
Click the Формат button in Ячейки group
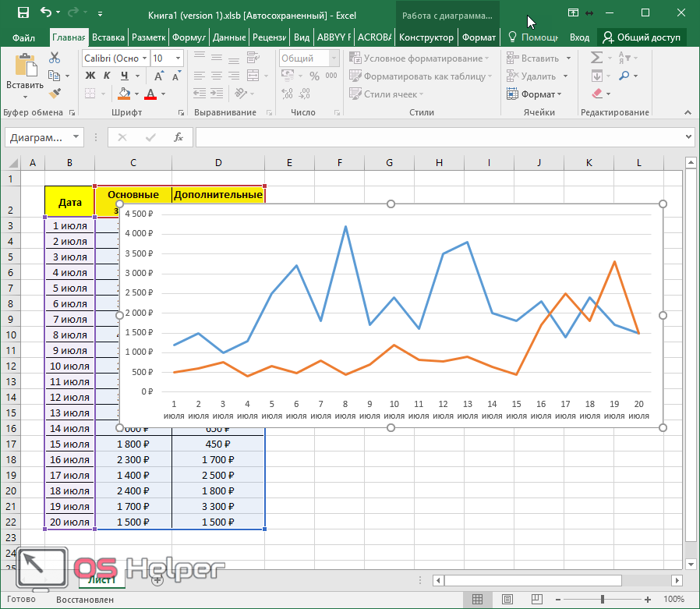point(538,94)
